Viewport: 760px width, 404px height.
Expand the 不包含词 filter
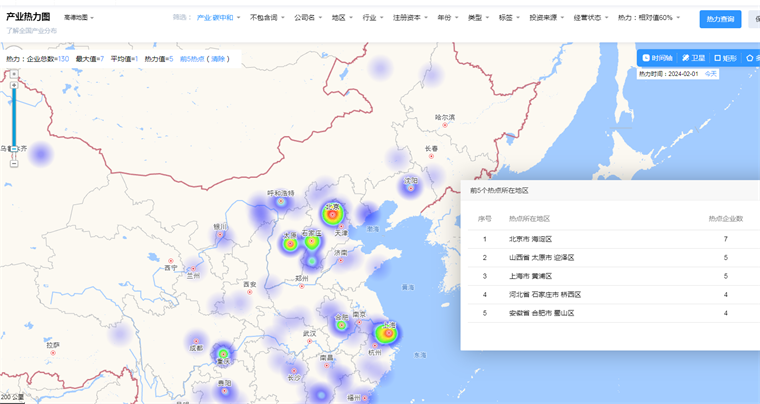click(267, 17)
